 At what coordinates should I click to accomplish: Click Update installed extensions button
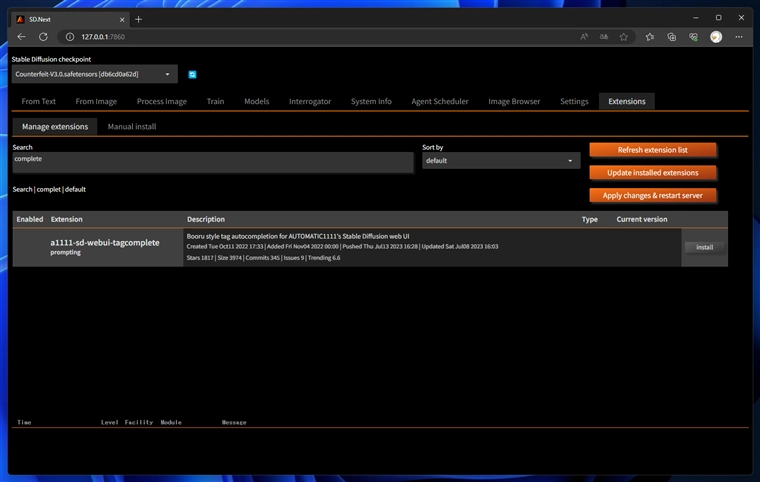coord(652,173)
